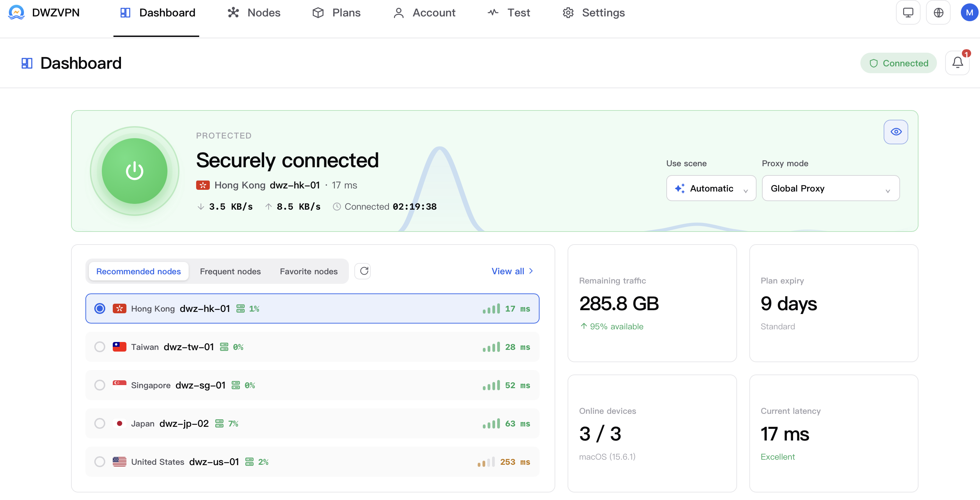
Task: Open the Use scene Automatic dropdown
Action: (711, 188)
